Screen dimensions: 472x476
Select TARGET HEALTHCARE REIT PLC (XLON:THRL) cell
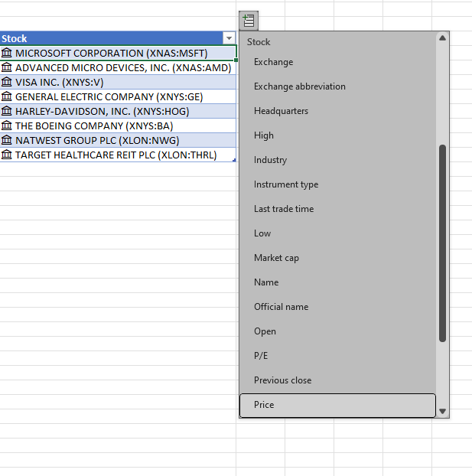(118, 155)
